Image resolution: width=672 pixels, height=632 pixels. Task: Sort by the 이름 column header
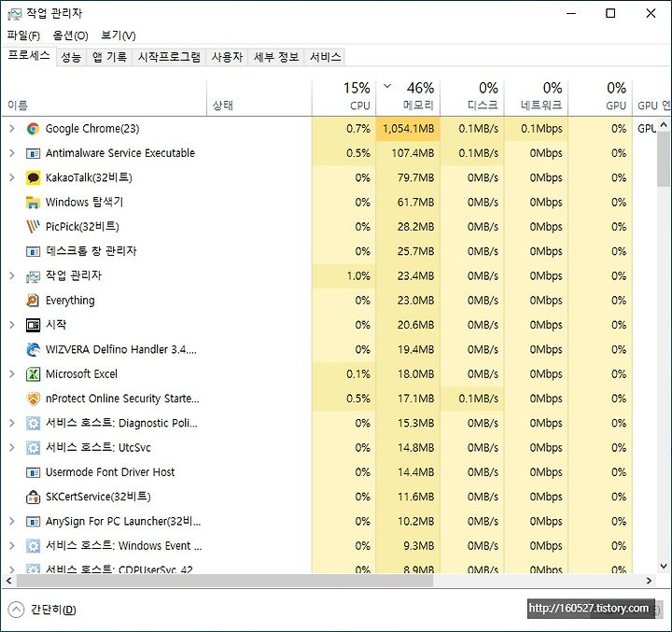pyautogui.click(x=105, y=97)
